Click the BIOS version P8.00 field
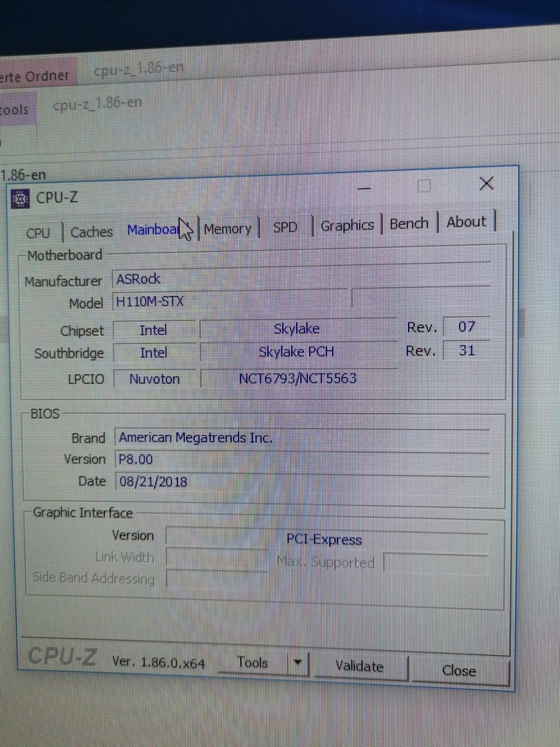The width and height of the screenshot is (560, 747). 302,459
